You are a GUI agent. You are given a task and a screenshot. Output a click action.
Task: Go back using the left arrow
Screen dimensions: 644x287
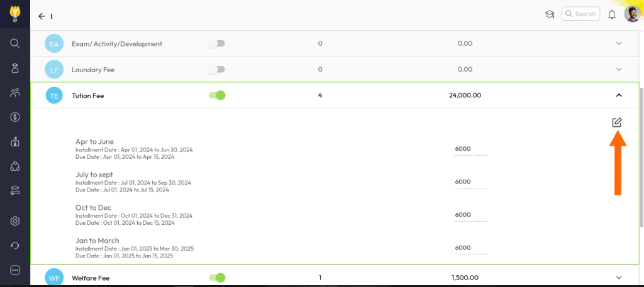(x=42, y=16)
